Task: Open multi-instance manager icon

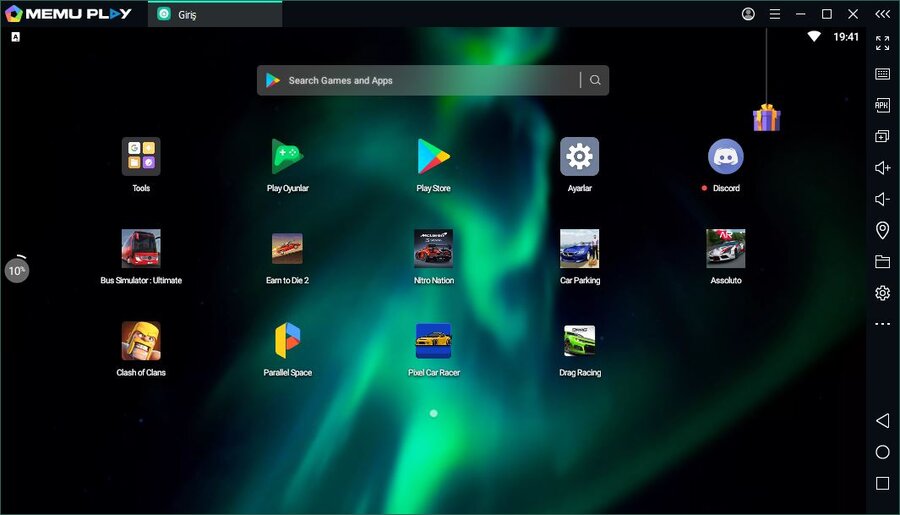Action: coord(882,136)
